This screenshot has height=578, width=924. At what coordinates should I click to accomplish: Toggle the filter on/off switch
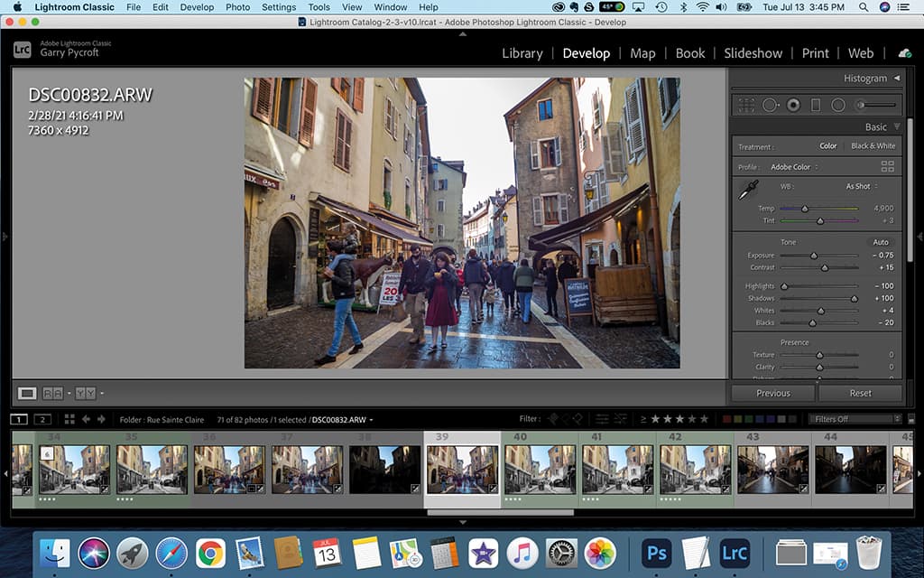click(x=911, y=419)
